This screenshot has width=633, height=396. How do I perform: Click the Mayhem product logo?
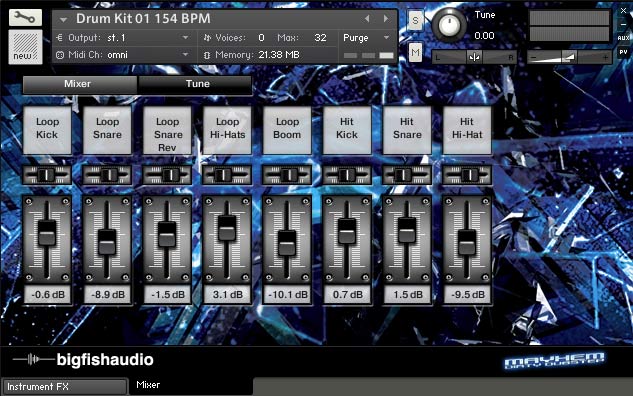coord(554,360)
